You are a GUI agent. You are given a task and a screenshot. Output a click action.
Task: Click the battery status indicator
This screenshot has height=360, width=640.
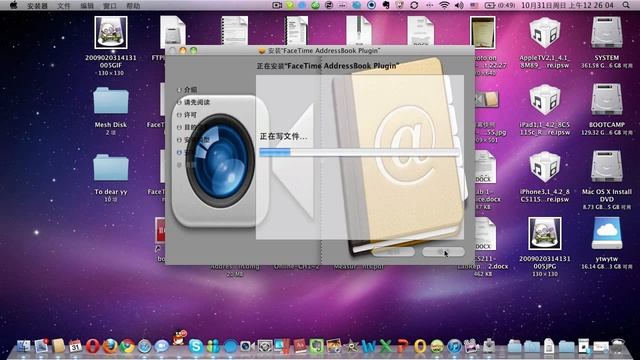click(500, 5)
